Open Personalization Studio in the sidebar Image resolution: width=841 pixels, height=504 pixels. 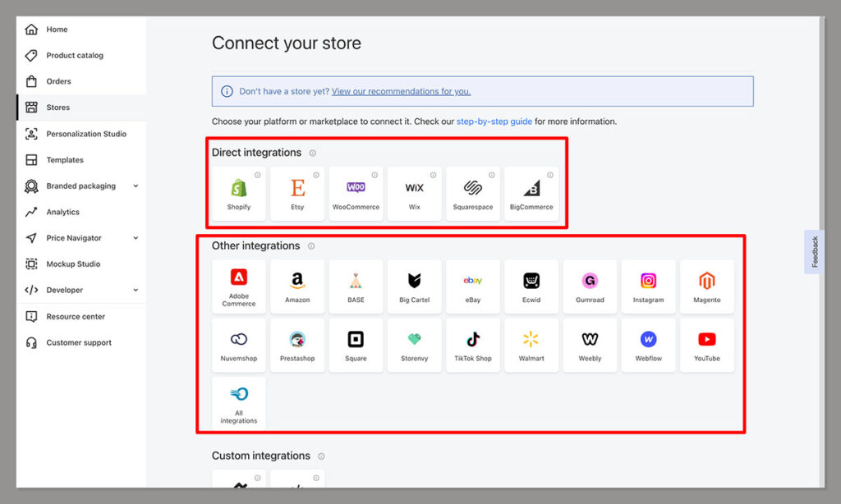coord(81,134)
